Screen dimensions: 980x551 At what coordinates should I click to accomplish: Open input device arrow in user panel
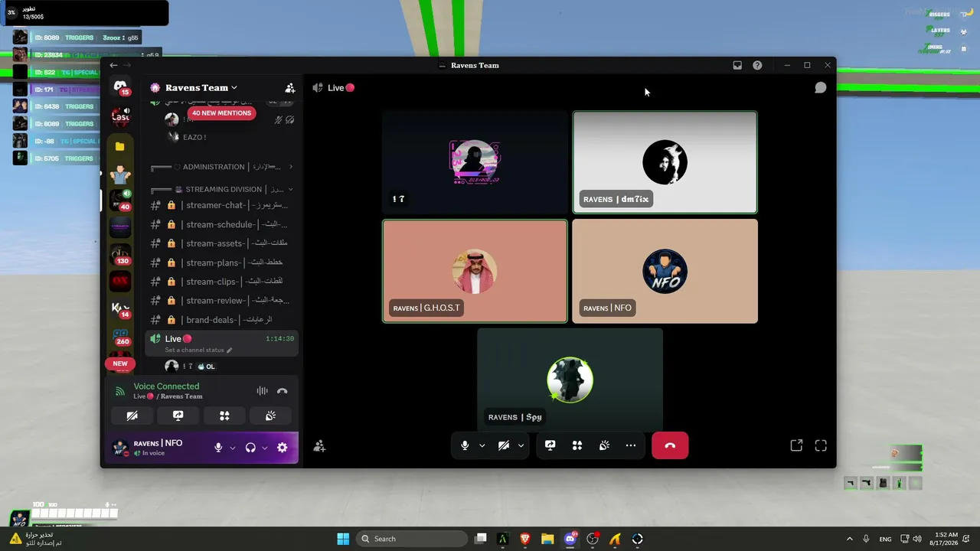point(232,448)
